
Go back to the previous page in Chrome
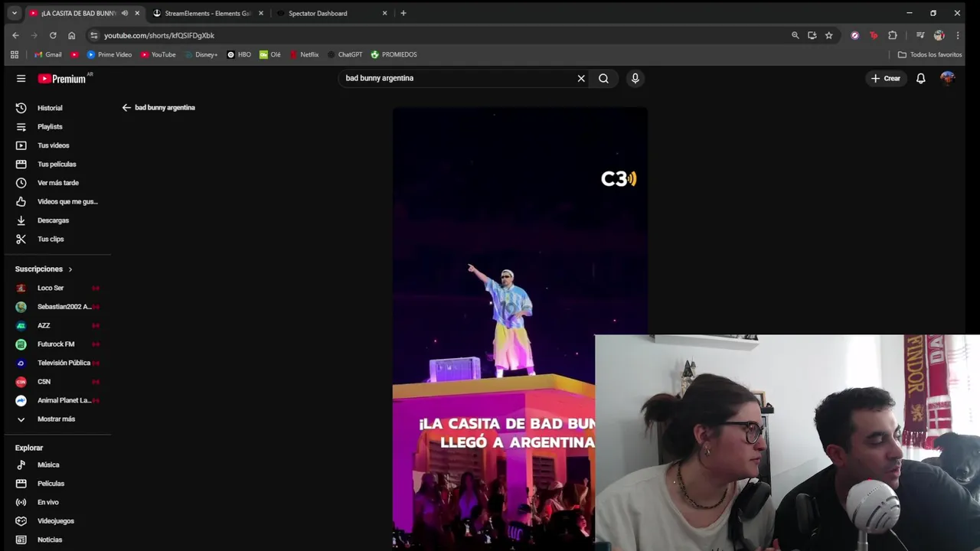coord(15,35)
